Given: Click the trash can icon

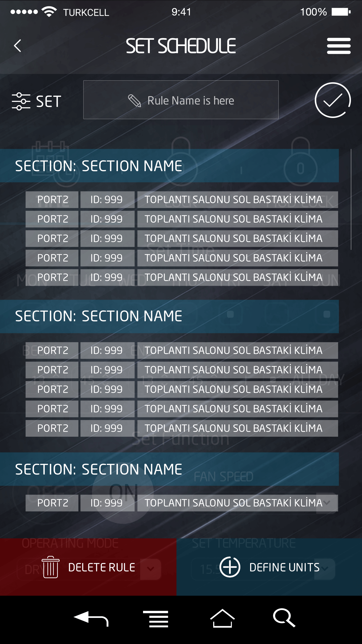Looking at the screenshot, I should (51, 567).
